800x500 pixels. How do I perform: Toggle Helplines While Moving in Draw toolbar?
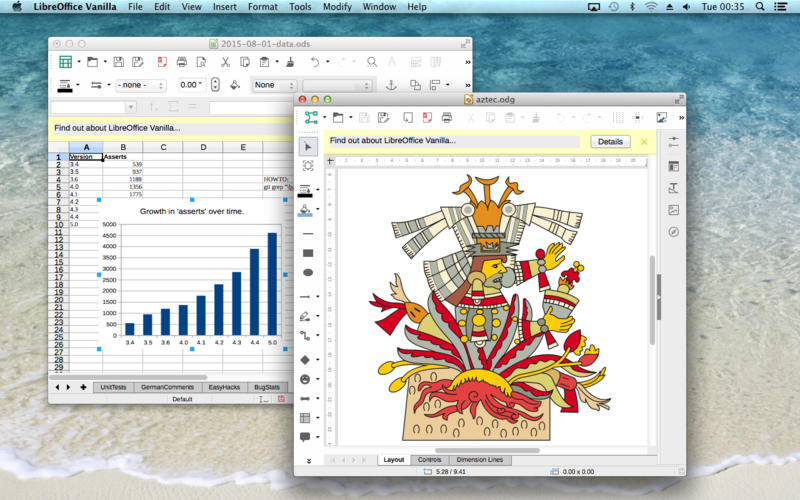click(x=637, y=118)
